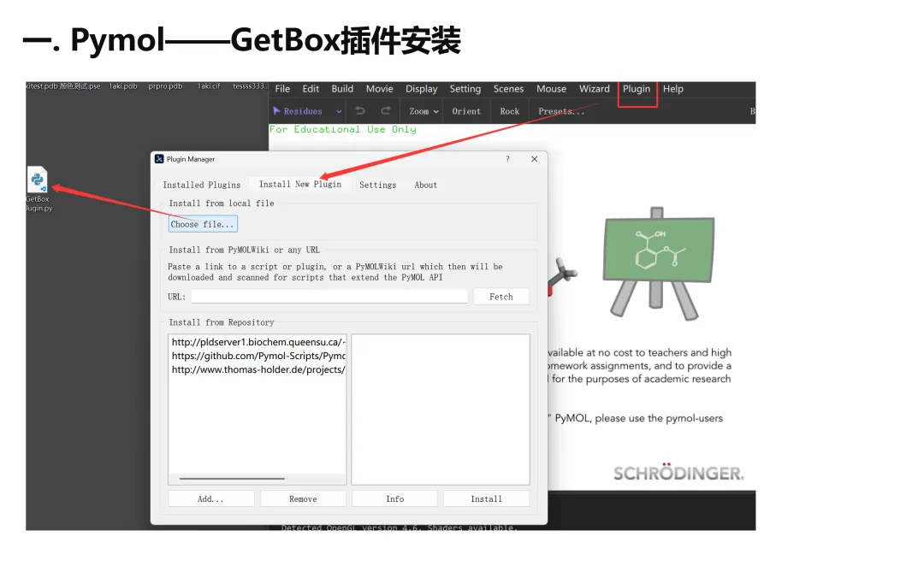
Task: Open the Settings tab in Plugin Manager
Action: coord(378,185)
